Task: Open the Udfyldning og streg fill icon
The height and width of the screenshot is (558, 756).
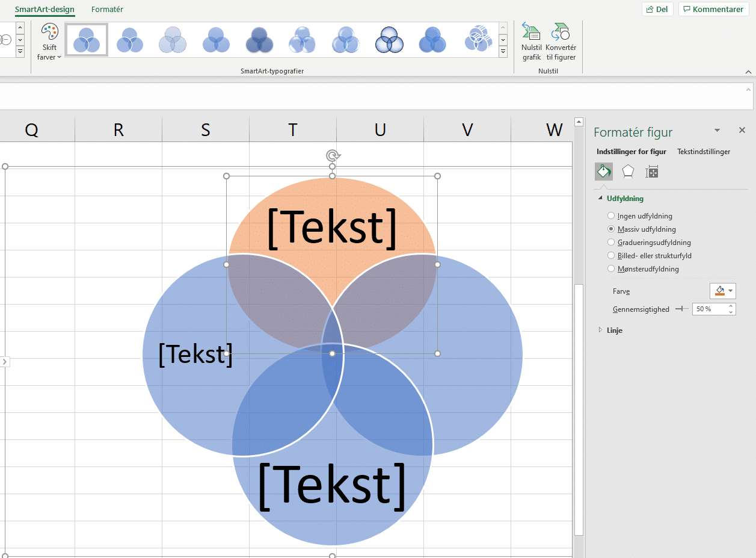Action: pyautogui.click(x=604, y=172)
